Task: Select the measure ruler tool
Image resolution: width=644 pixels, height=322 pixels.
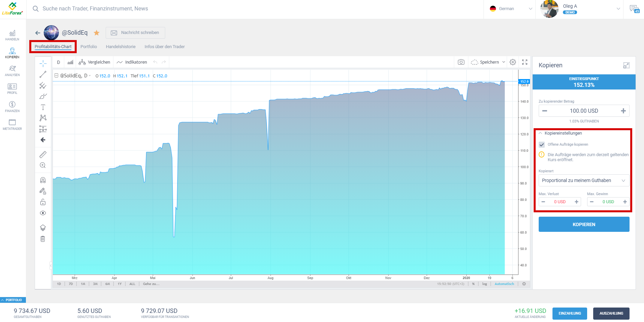Action: [43, 154]
